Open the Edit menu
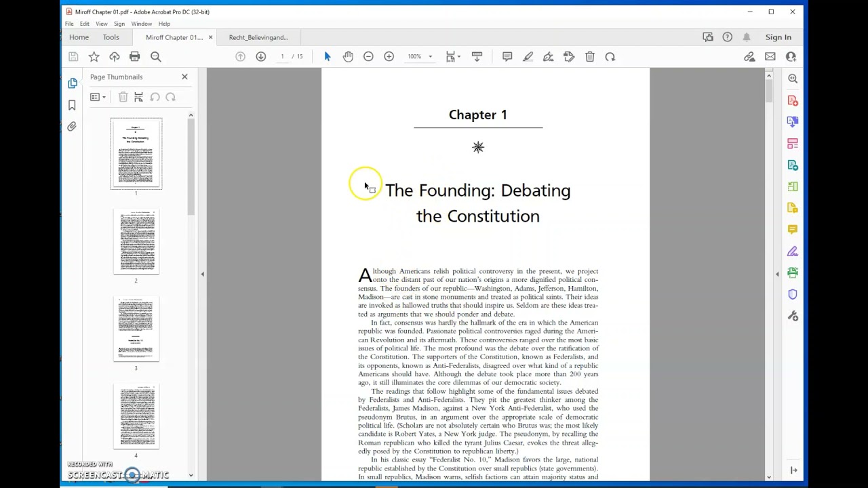Image resolution: width=868 pixels, height=488 pixels. point(85,24)
